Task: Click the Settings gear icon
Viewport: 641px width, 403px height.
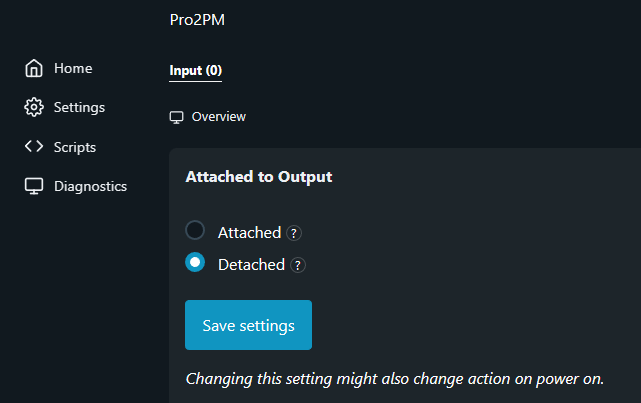Action: point(34,107)
